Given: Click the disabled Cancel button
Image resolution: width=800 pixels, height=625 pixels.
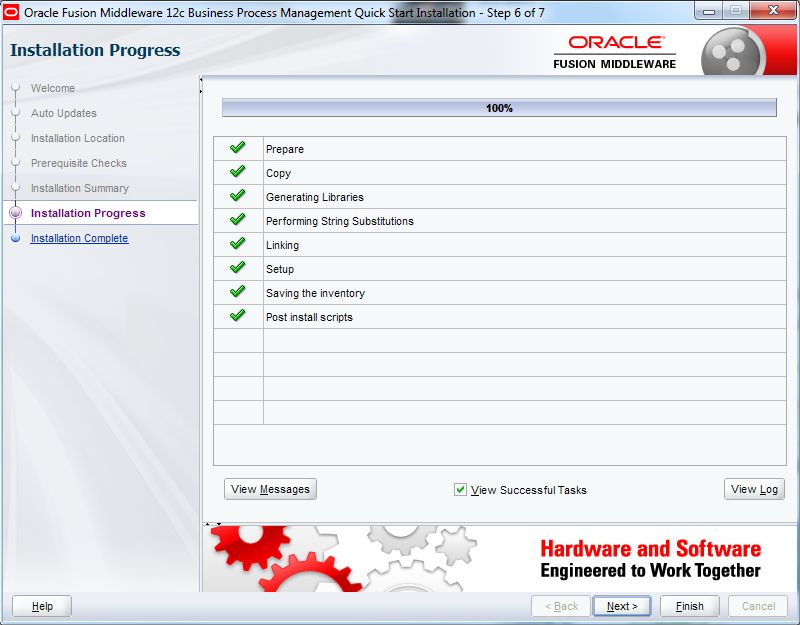Looking at the screenshot, I should coord(758,606).
